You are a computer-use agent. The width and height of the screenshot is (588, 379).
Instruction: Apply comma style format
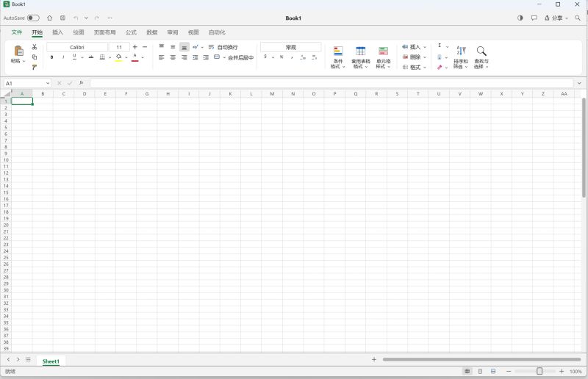[292, 57]
